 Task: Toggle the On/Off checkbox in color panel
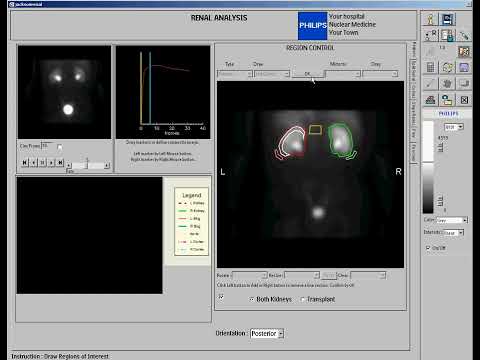(428, 248)
